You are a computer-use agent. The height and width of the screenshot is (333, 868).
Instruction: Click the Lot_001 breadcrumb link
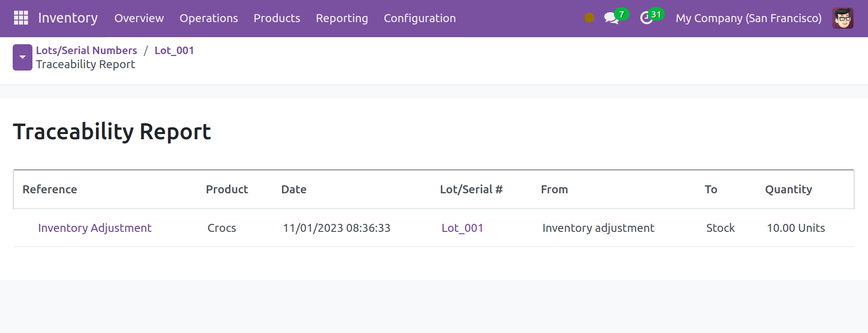174,50
